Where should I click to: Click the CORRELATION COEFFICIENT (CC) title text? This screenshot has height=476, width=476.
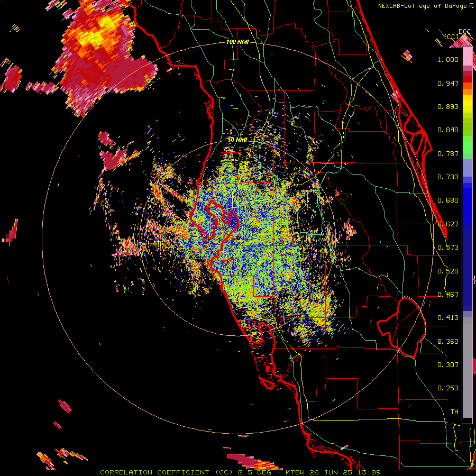click(x=166, y=472)
